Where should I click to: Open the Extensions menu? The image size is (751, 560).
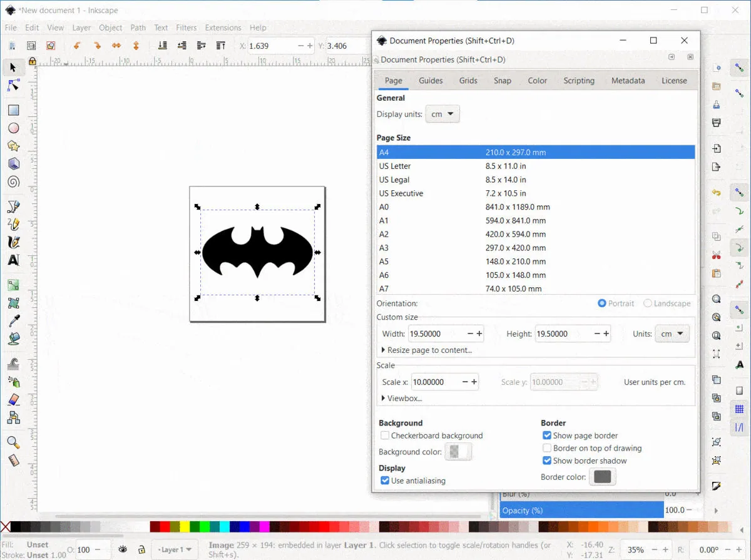223,28
